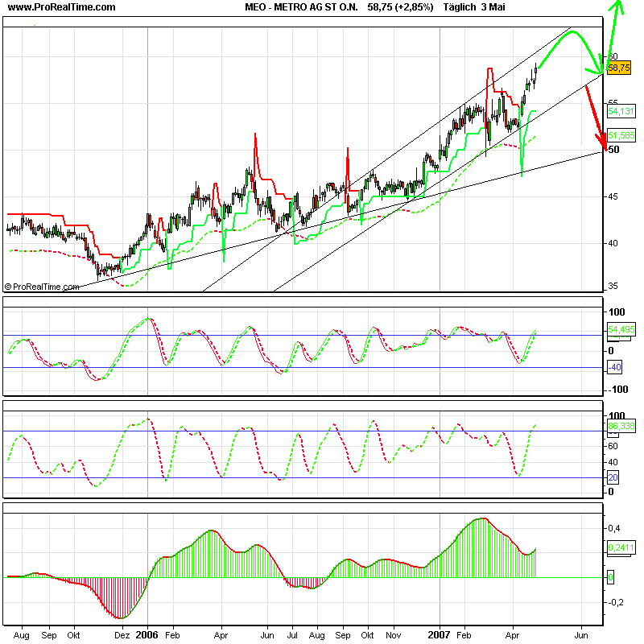Click the 0,2411 histogram value label
This screenshot has width=644, height=644.
618,549
